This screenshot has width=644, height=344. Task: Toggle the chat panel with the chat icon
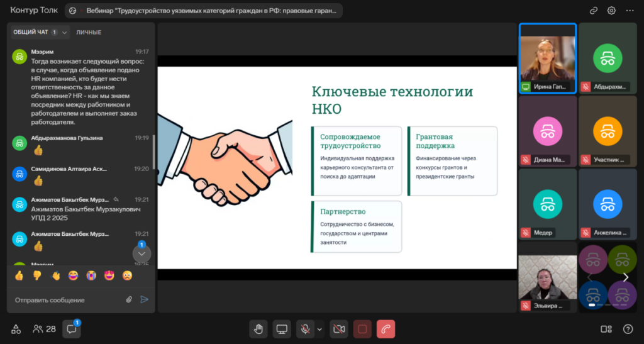(72, 329)
